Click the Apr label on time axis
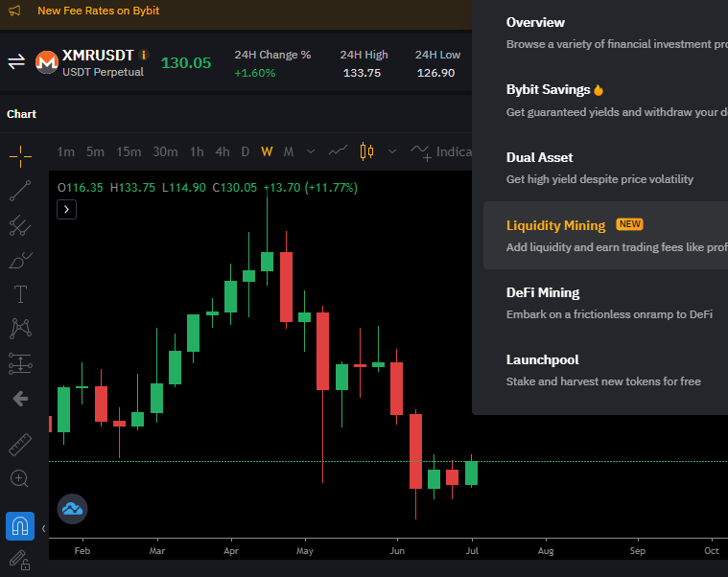 coord(231,550)
